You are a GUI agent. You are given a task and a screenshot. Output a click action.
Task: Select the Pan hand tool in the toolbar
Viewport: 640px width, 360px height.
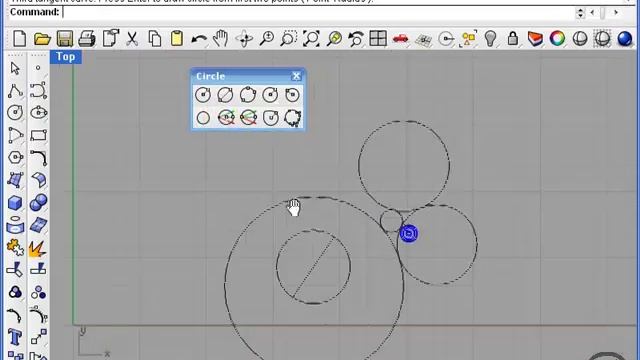click(x=221, y=39)
